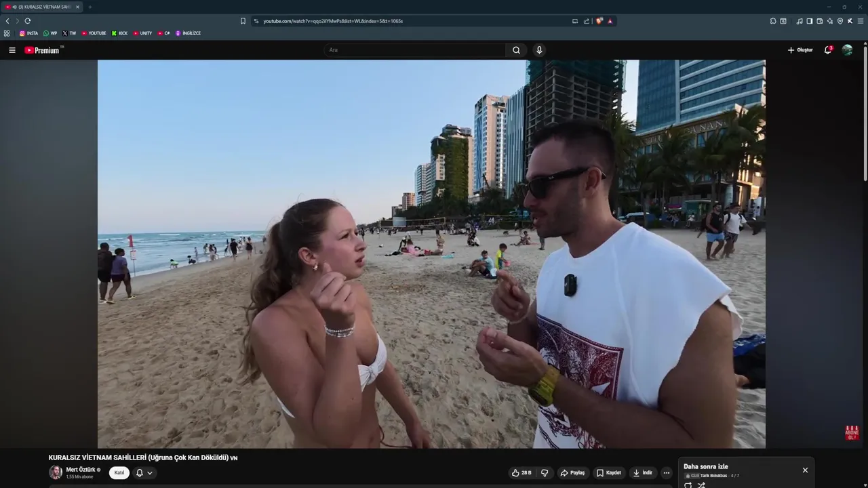
Task: Open site settings icon beside the URL
Action: point(256,21)
